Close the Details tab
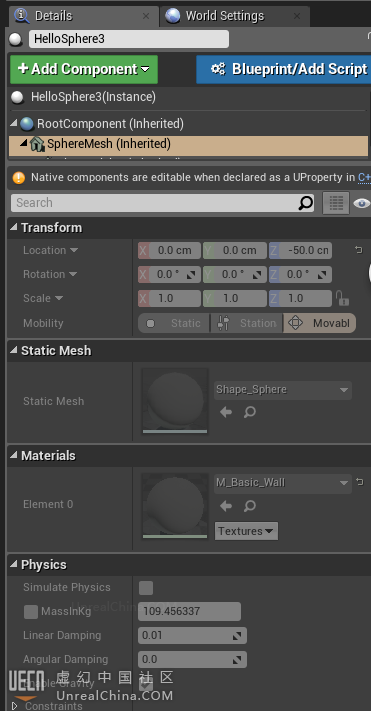 tap(146, 16)
